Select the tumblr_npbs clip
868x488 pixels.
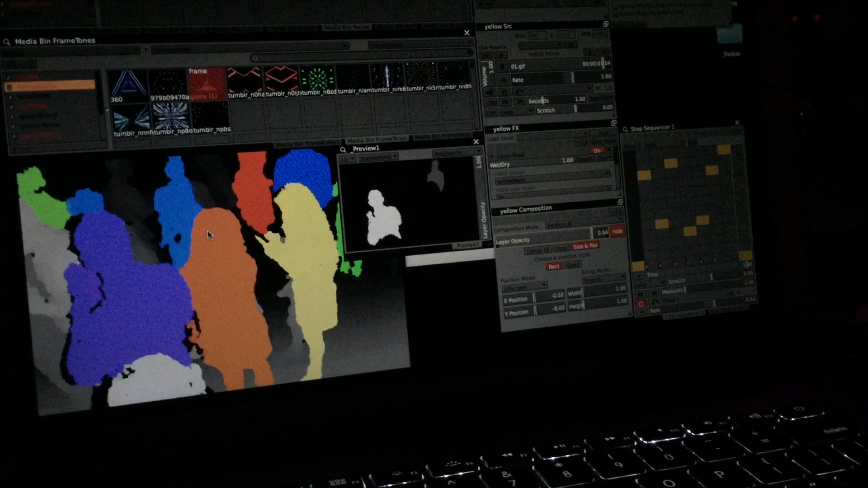[x=211, y=117]
